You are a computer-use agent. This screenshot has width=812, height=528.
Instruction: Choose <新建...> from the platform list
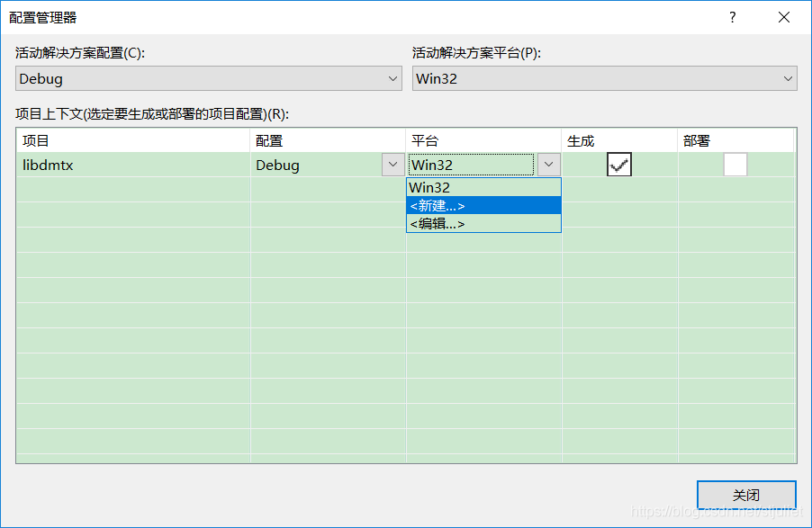point(483,206)
